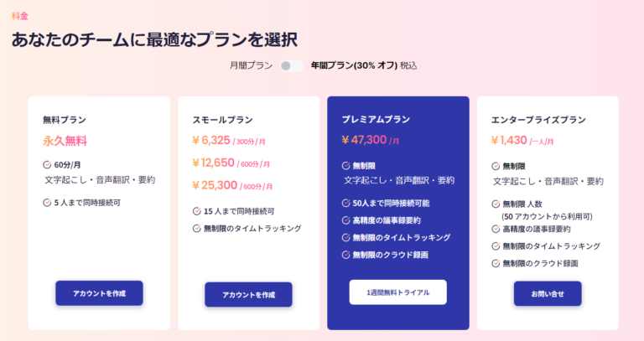Click the check icon beside 60分/月

pos(47,165)
